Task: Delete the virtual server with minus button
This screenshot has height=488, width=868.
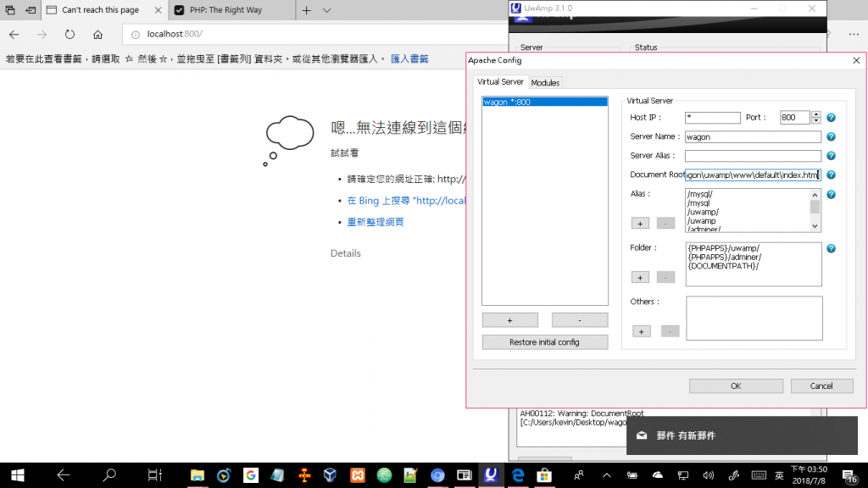Action: point(580,320)
